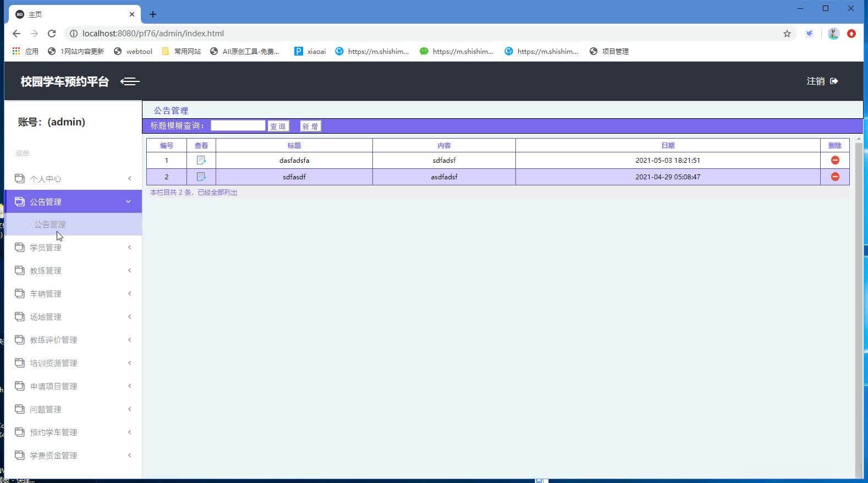Screen dimensions: 868x483
Task: Click the 教练管理 folder icon
Action: (20, 270)
